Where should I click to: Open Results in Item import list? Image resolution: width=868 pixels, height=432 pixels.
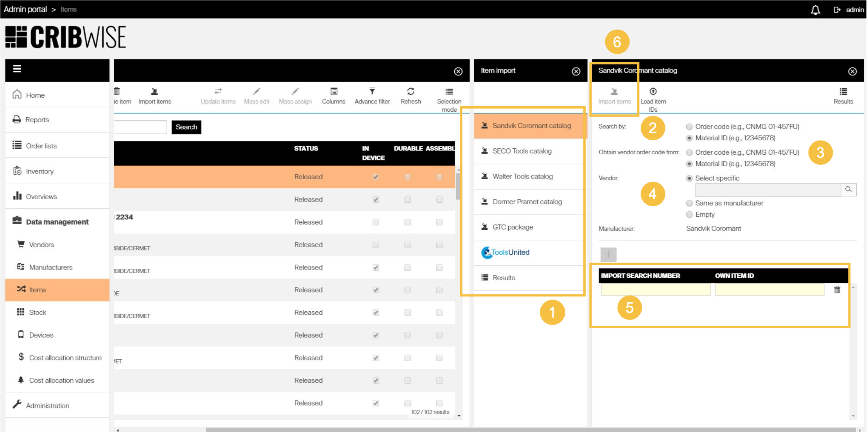(530, 278)
